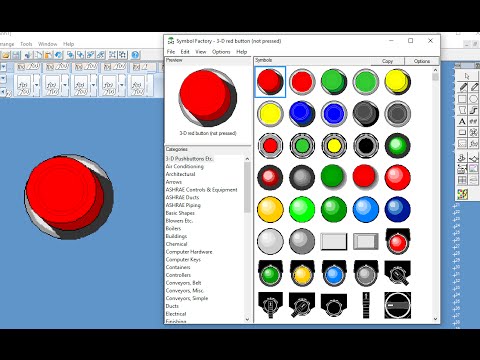
Task: Open Symbol Factory Options menu
Action: tap(221, 52)
